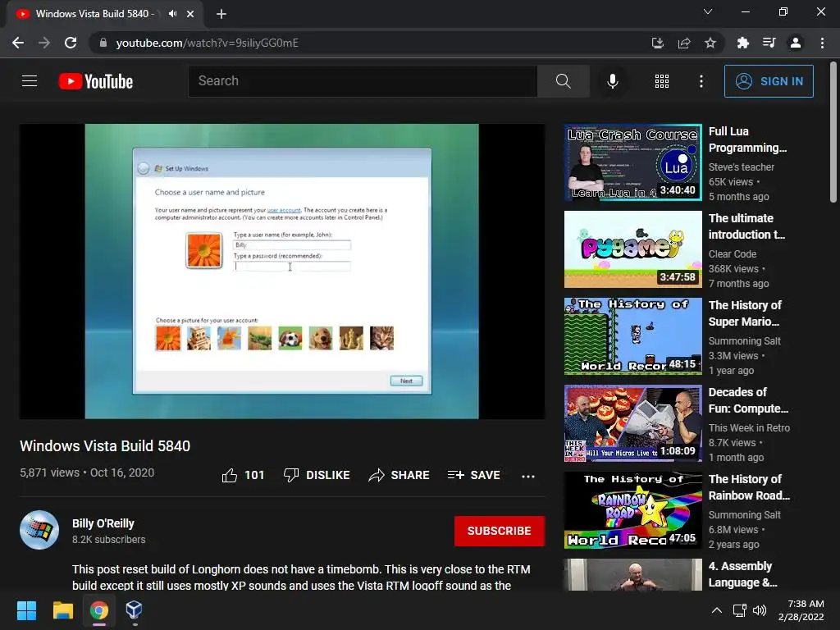Close the Windows Vista Build tab
Viewport: 840px width, 630px height.
coord(190,14)
